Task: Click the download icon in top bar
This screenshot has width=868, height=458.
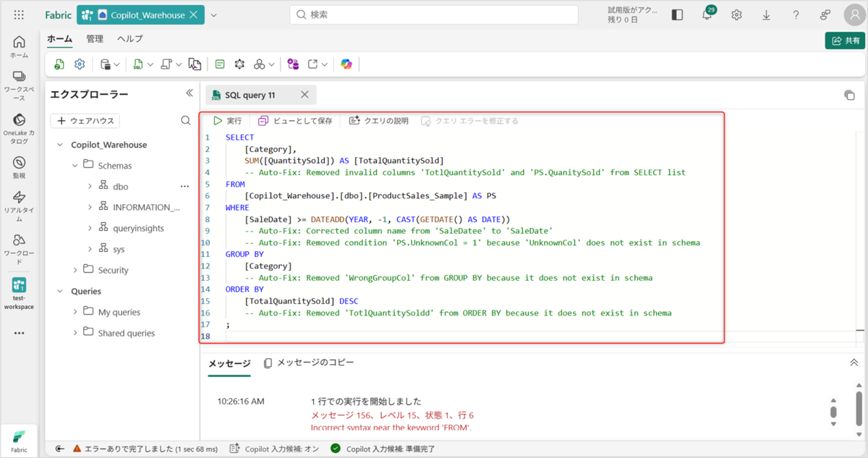Action: click(766, 14)
